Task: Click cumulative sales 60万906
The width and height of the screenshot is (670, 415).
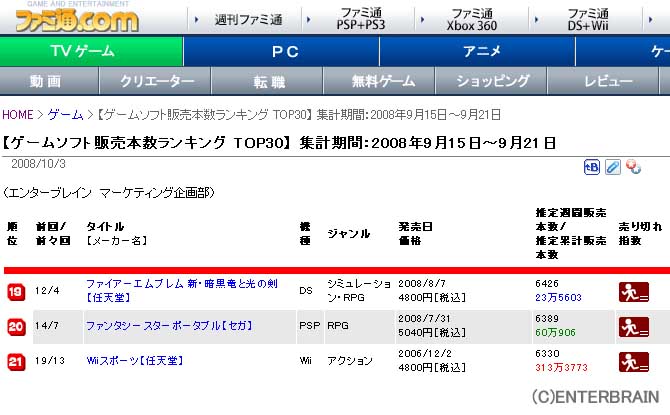Action: (x=555, y=333)
